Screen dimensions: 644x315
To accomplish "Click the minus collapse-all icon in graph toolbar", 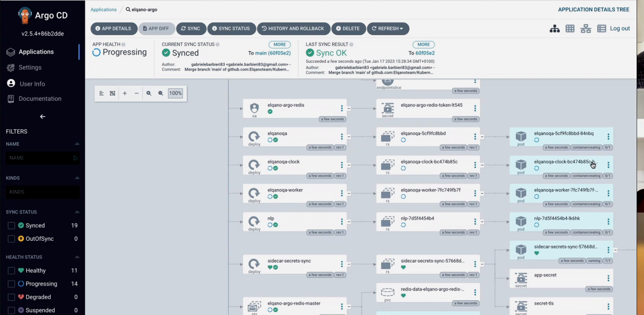I will click(x=136, y=93).
